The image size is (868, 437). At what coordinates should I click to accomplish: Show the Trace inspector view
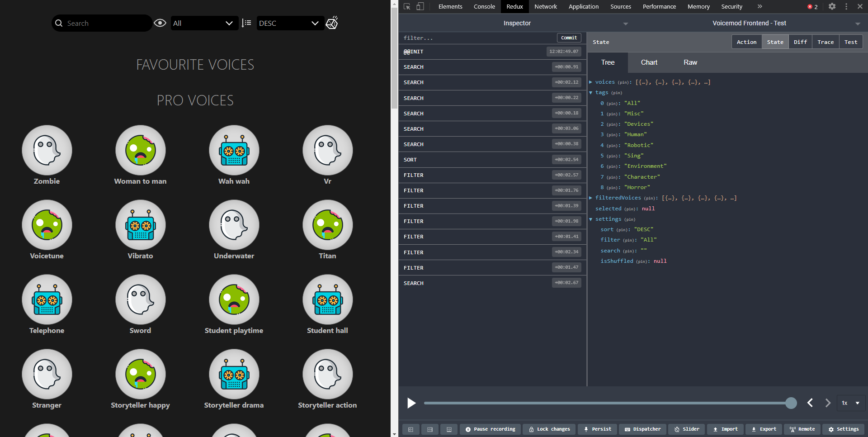tap(826, 42)
